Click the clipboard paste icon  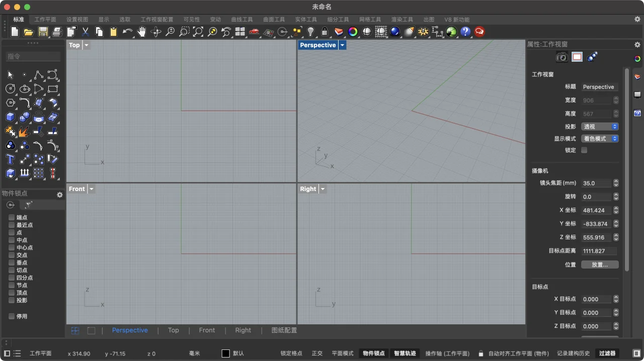(x=114, y=32)
